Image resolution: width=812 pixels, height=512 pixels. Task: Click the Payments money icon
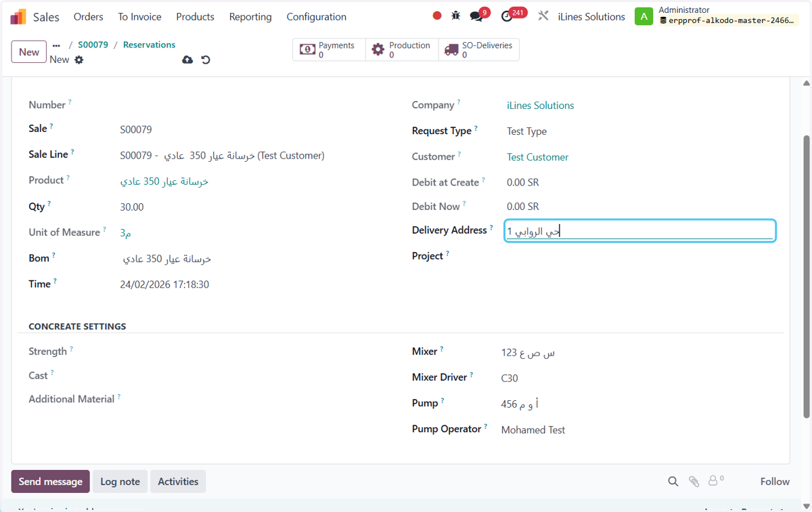(307, 49)
